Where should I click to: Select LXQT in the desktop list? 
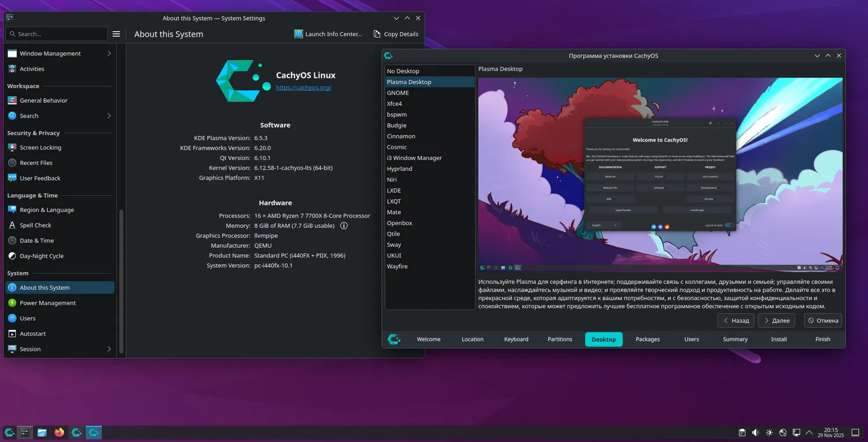pyautogui.click(x=430, y=201)
